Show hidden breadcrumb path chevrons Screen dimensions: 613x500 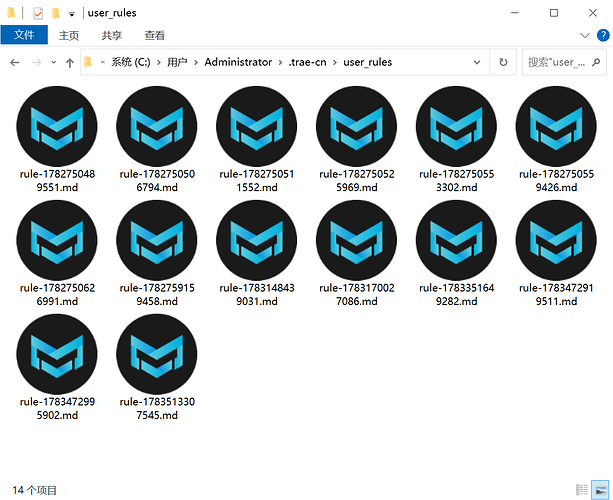click(103, 62)
